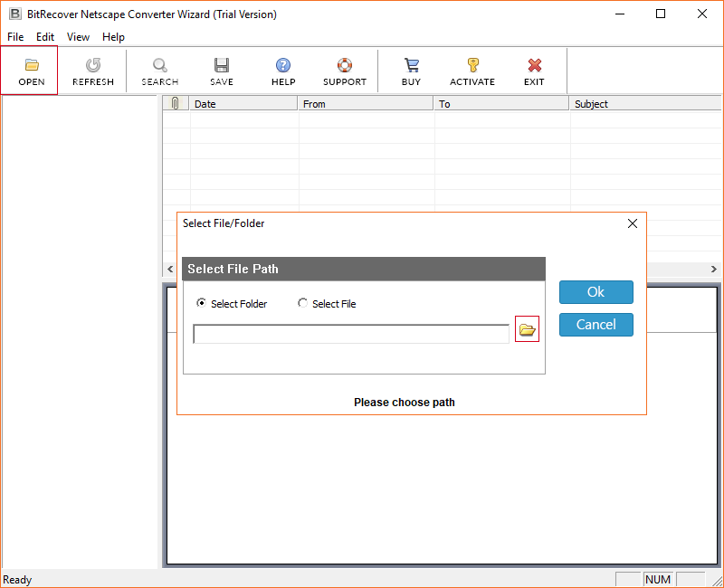Maximize the BitRecover main window

click(661, 14)
